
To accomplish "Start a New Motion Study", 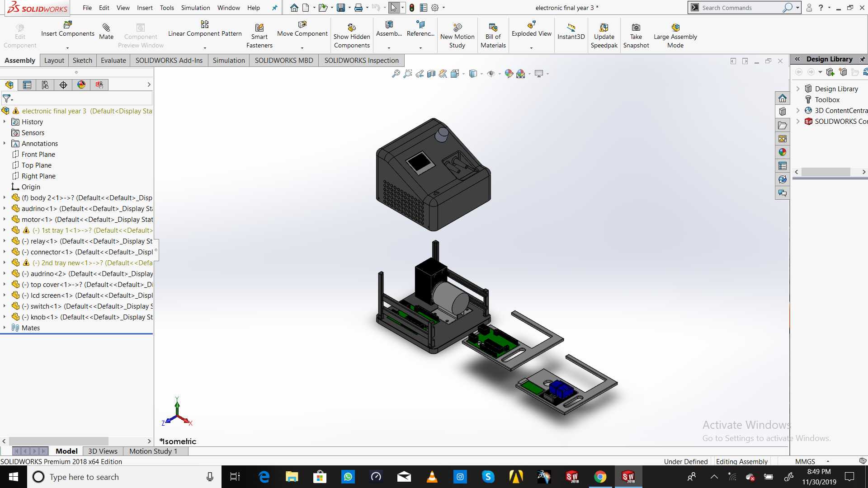I will tap(457, 36).
